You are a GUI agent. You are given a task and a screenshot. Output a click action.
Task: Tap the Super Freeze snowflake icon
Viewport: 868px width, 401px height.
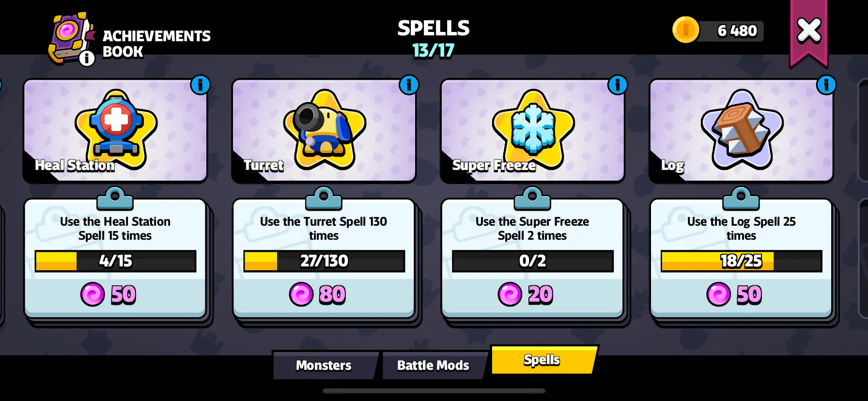click(x=533, y=128)
